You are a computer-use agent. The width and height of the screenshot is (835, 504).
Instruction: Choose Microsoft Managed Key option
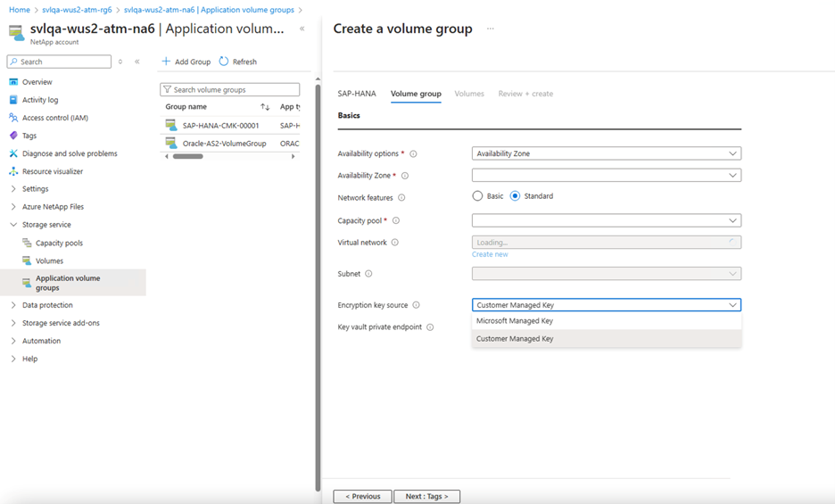click(515, 321)
